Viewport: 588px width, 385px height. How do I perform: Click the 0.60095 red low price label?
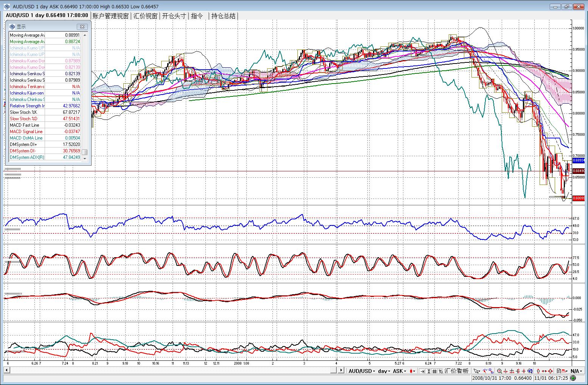(x=579, y=198)
